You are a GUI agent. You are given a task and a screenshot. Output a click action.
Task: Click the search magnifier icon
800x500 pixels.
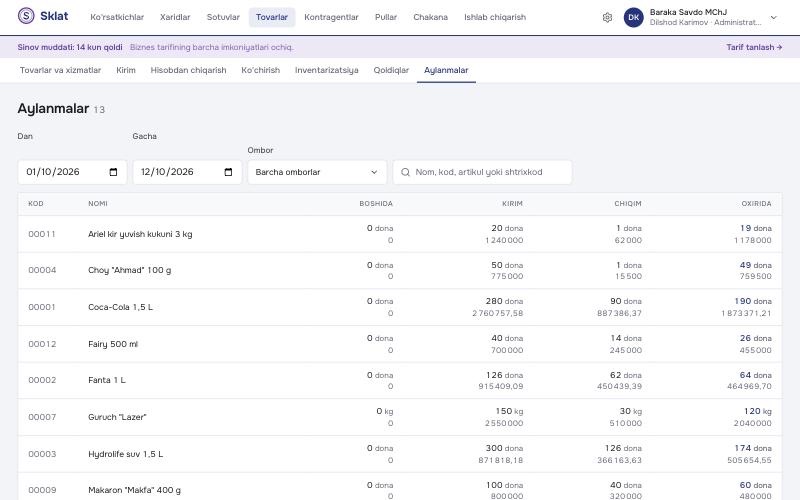[x=405, y=172]
